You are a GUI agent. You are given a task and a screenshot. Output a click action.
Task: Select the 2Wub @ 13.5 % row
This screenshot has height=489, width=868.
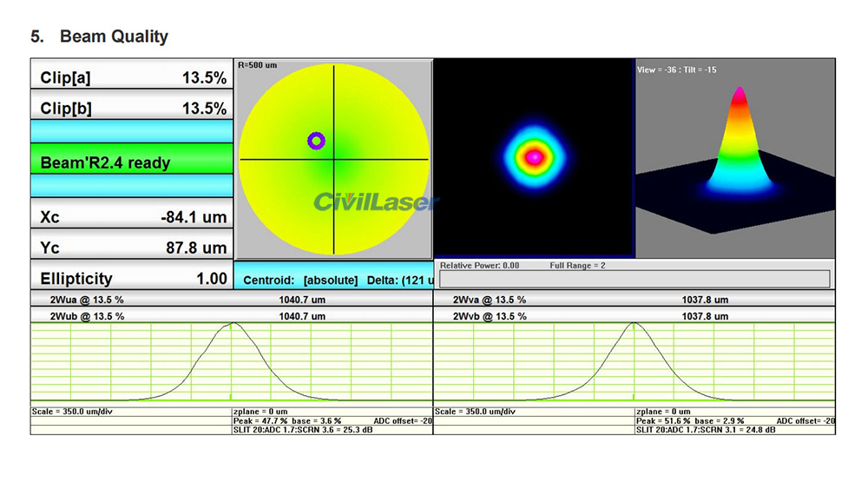tap(232, 316)
